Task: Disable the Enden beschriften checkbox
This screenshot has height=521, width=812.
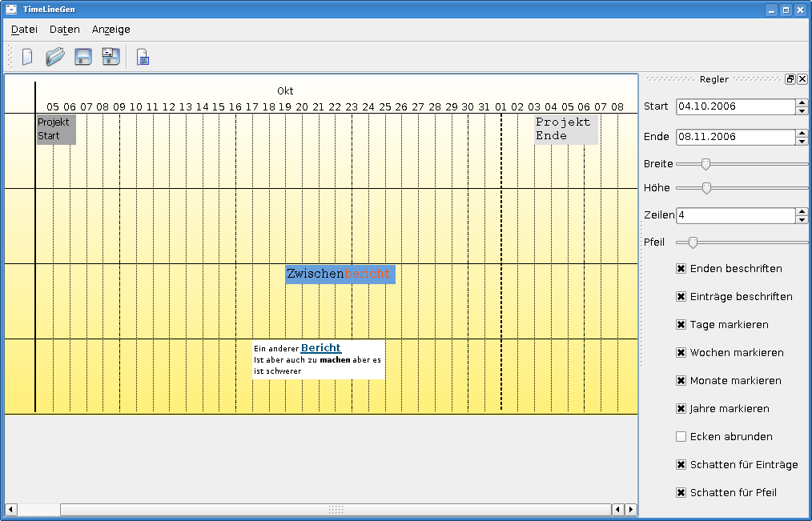Action: click(681, 269)
